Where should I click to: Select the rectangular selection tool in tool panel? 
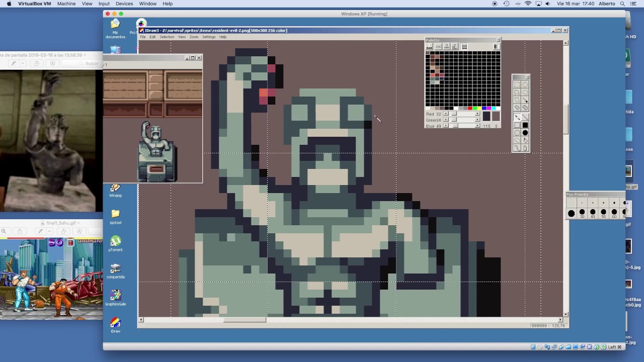(517, 84)
